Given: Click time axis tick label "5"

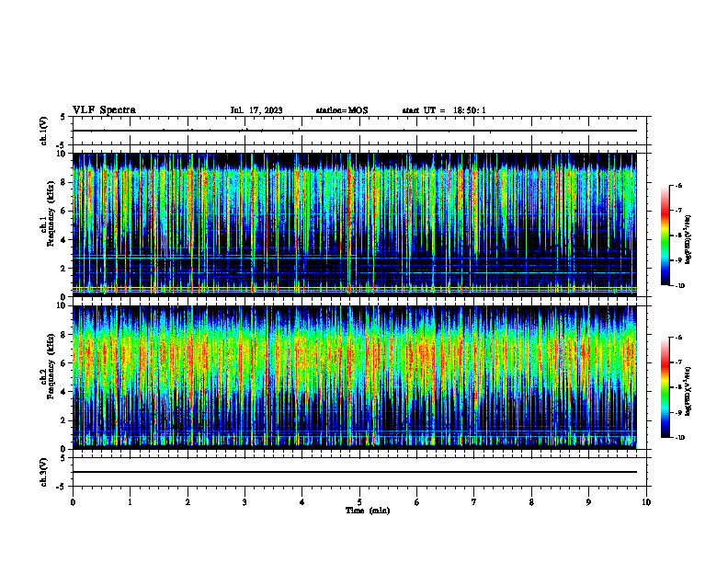Looking at the screenshot, I should [359, 502].
